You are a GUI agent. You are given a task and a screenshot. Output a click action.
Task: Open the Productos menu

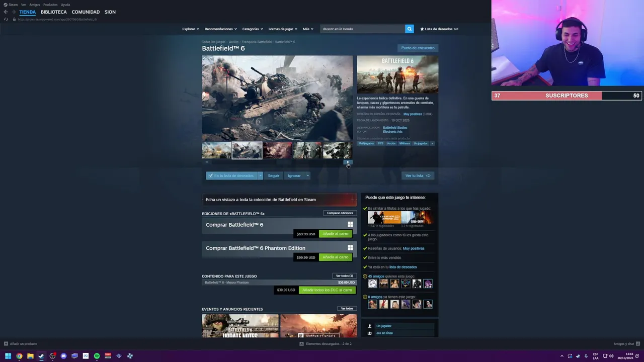coord(50,5)
